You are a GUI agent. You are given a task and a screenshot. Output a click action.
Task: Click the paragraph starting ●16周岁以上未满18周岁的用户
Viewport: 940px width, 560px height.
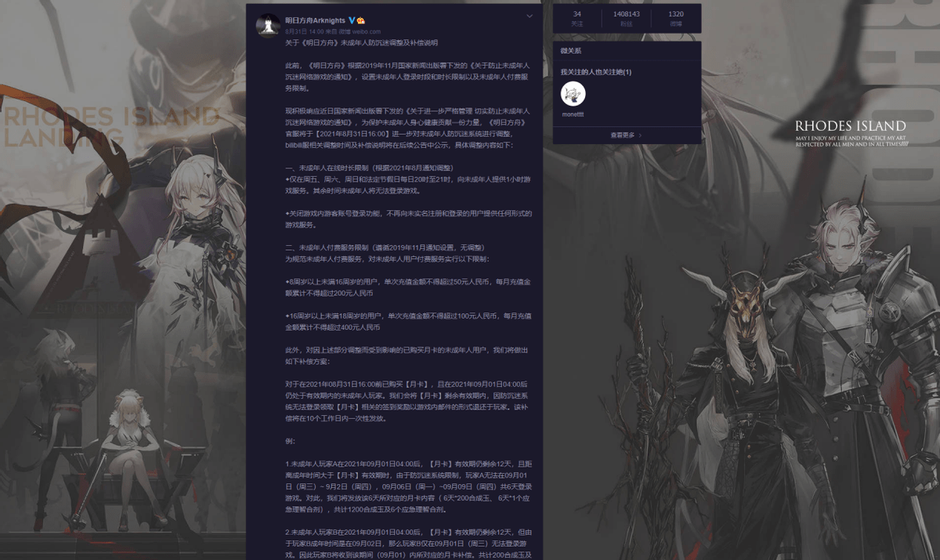[x=409, y=320]
